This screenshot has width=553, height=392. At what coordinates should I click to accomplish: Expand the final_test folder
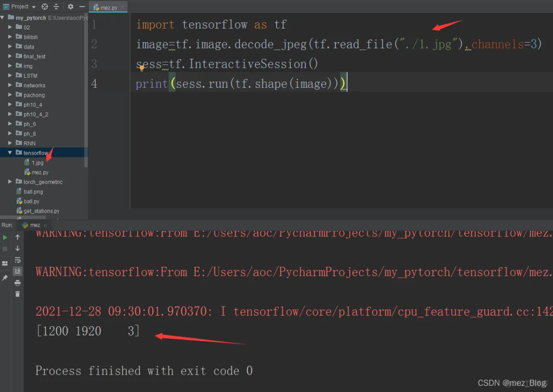click(x=10, y=56)
